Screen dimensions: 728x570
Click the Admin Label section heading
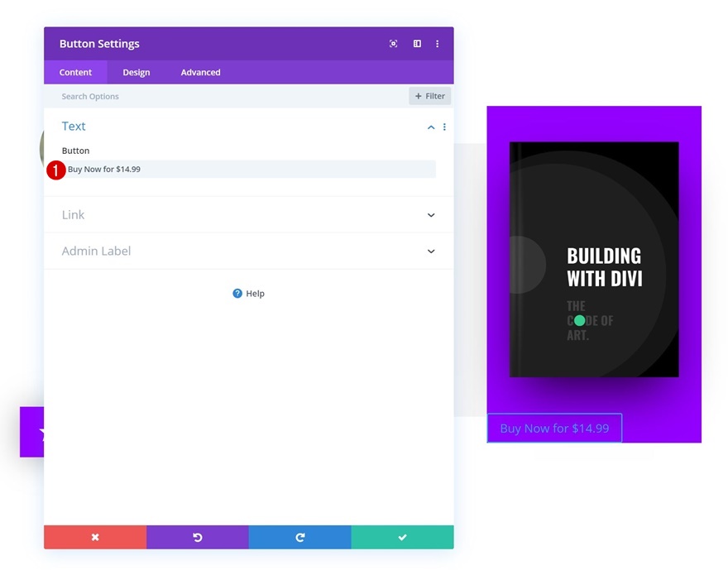click(97, 251)
